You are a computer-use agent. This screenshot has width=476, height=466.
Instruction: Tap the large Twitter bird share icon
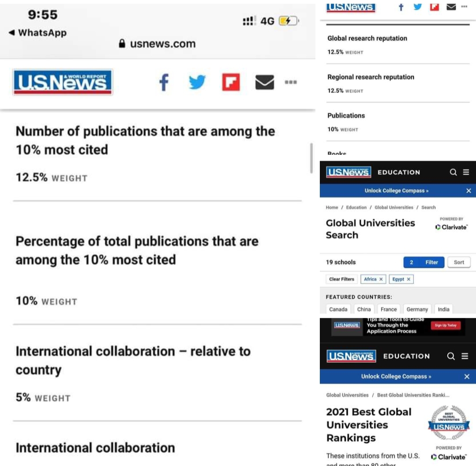coord(197,83)
